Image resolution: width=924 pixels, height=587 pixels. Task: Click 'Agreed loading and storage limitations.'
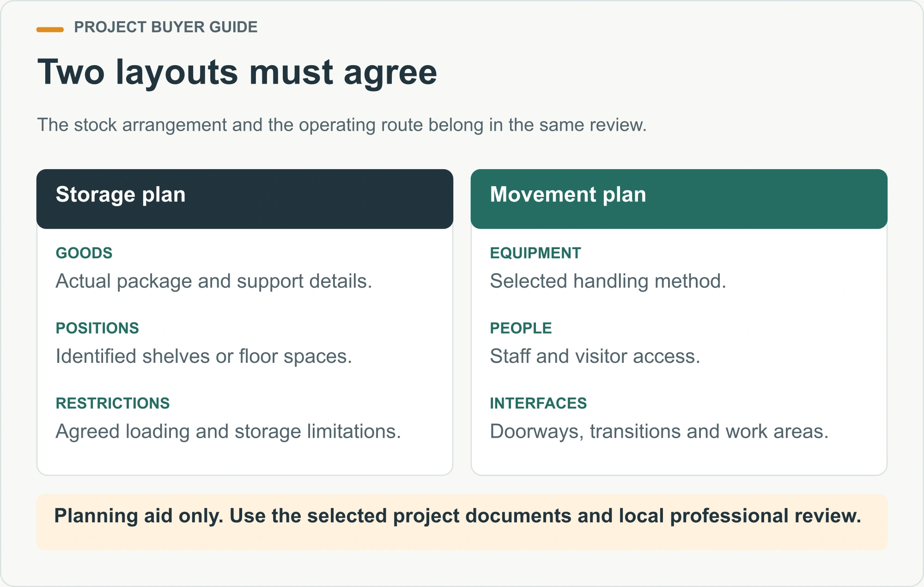click(228, 431)
